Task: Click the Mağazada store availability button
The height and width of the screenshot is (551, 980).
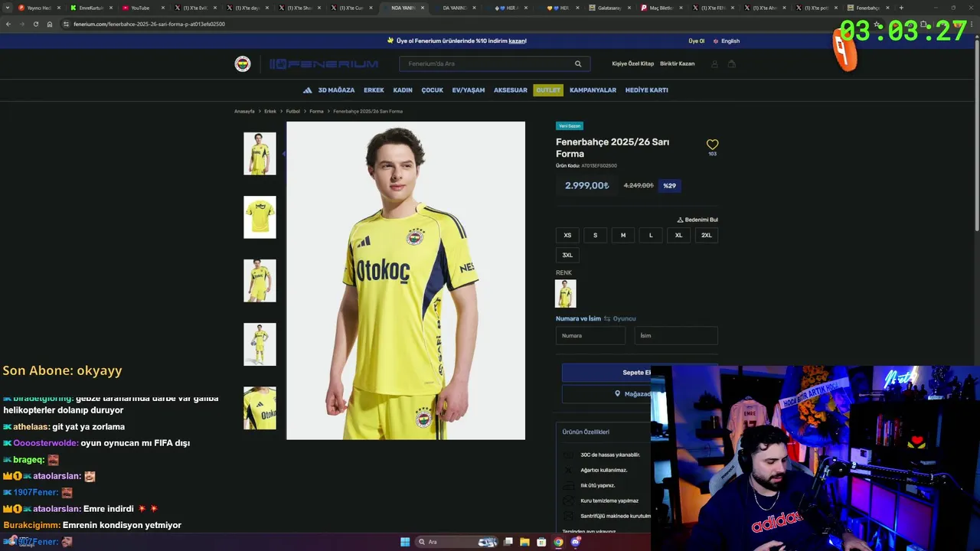Action: tap(606, 394)
